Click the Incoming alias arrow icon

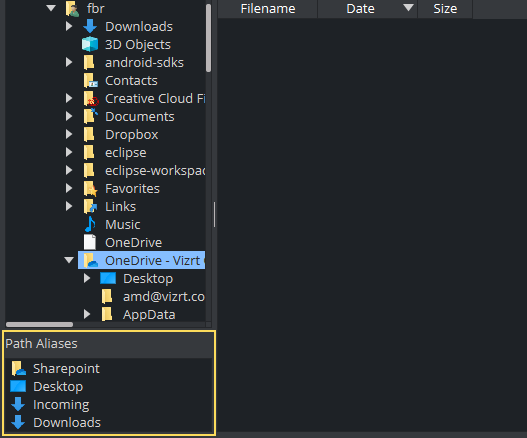18,404
